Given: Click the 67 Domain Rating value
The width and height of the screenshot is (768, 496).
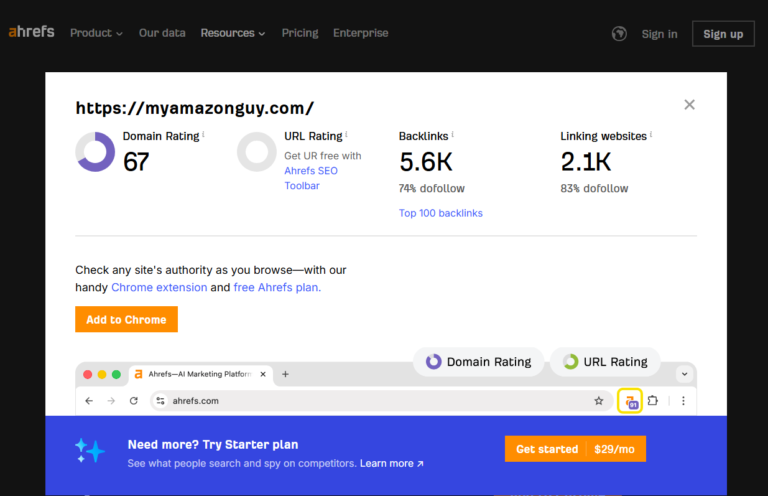Looking at the screenshot, I should (136, 162).
